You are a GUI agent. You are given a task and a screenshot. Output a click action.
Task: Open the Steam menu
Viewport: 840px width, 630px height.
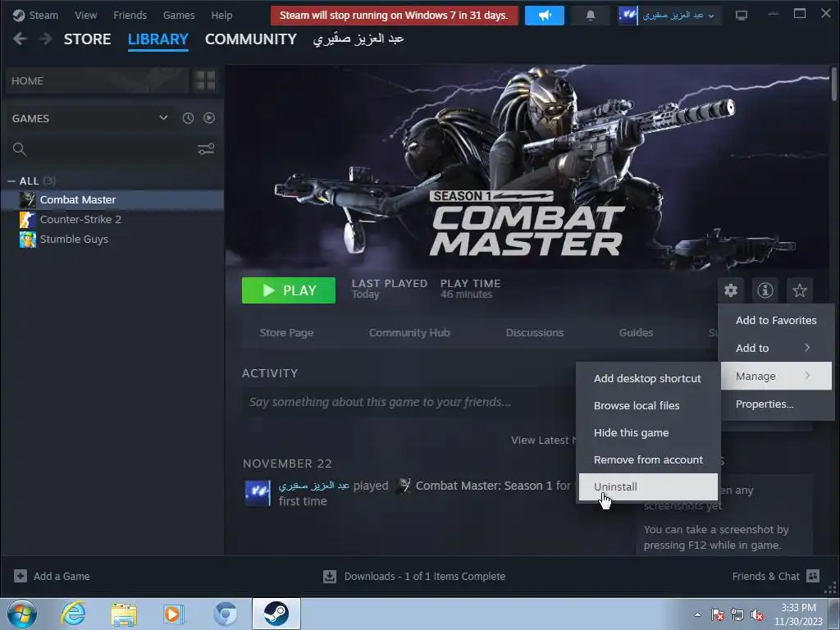43,15
